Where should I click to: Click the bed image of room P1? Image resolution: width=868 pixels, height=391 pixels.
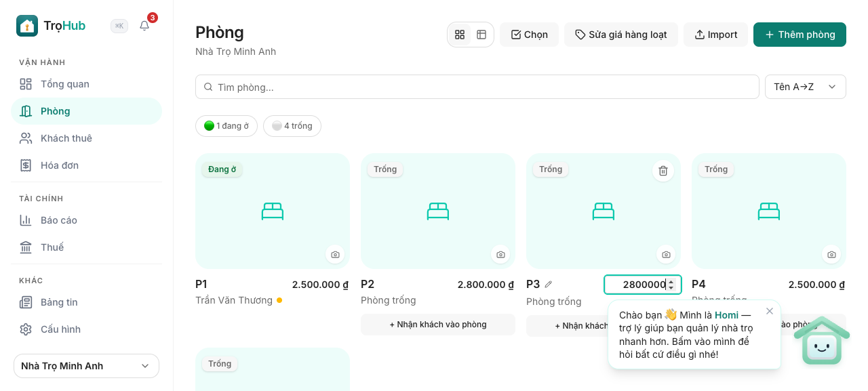pyautogui.click(x=273, y=211)
